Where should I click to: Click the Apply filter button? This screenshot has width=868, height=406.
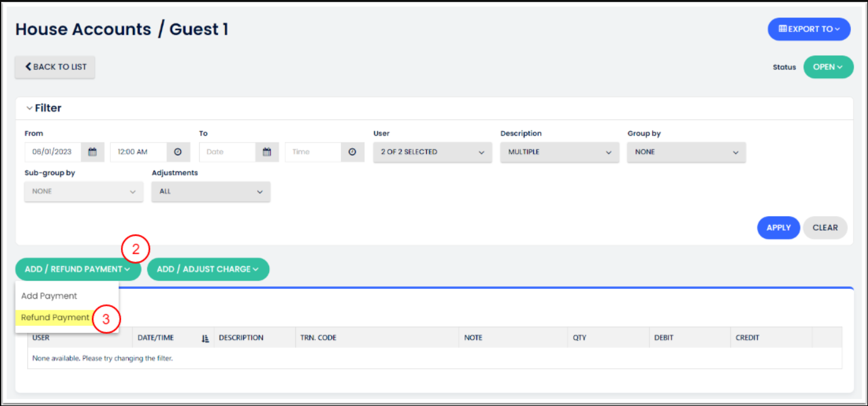(x=778, y=228)
